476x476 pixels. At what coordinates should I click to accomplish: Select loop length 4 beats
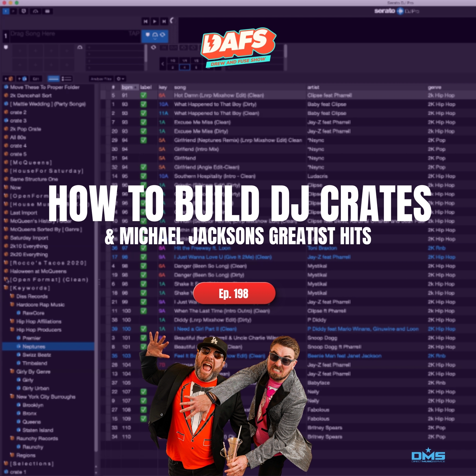click(x=184, y=67)
